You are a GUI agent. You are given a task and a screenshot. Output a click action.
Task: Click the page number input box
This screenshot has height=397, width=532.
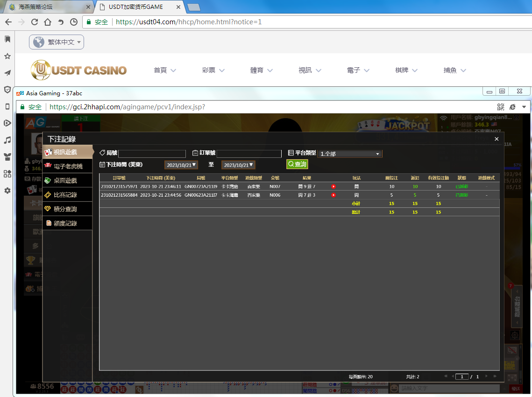462,376
